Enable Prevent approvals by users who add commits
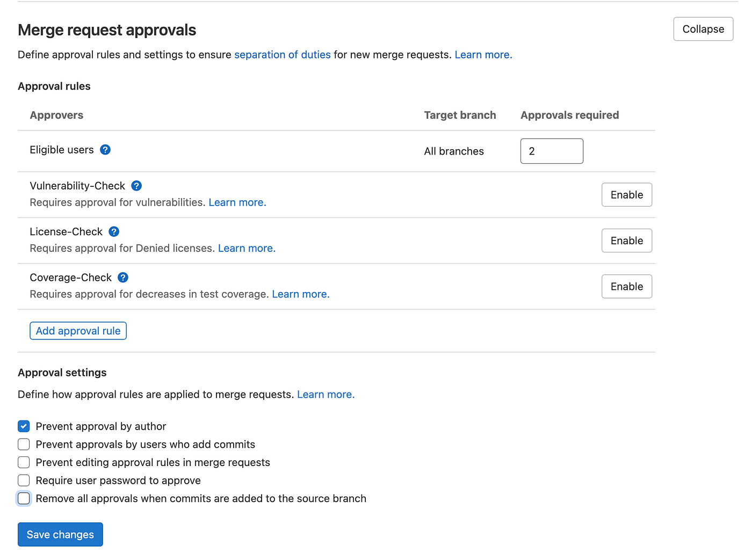 pyautogui.click(x=24, y=444)
